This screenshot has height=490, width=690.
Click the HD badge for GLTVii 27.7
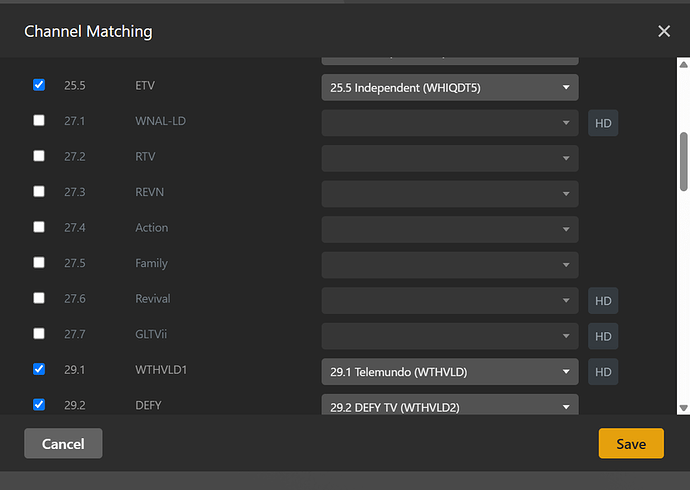[x=603, y=336]
